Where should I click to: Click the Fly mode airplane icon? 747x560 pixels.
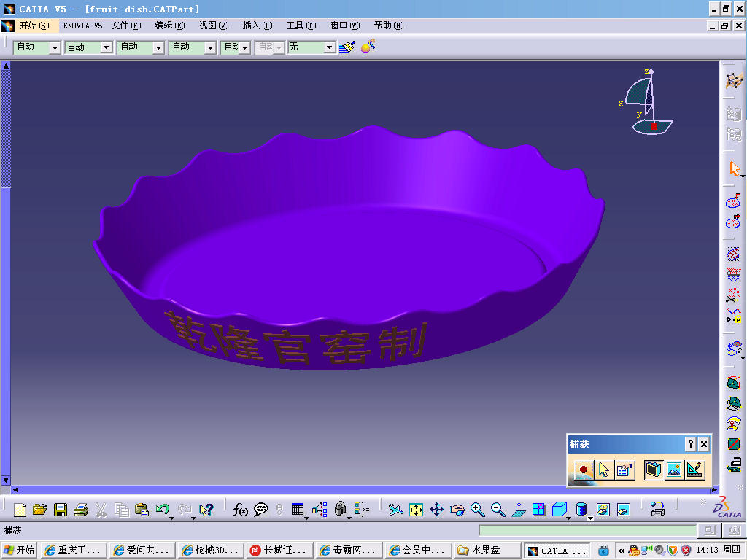tap(395, 510)
